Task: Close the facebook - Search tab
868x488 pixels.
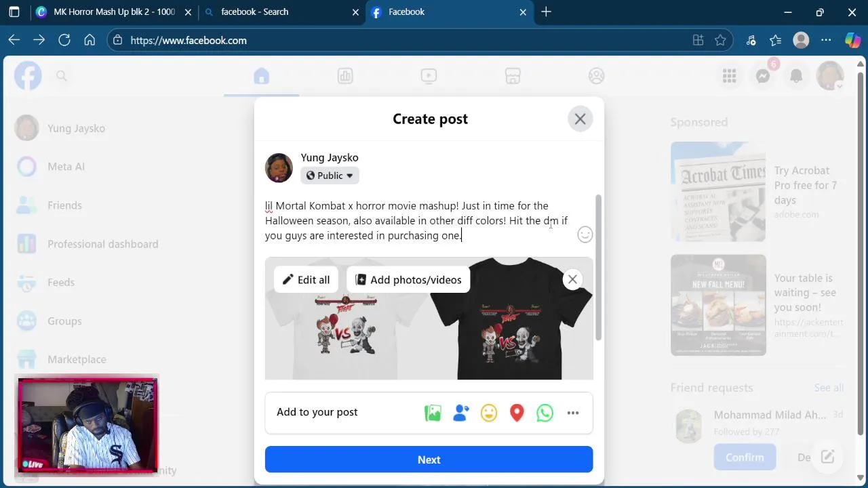Action: 355,12
